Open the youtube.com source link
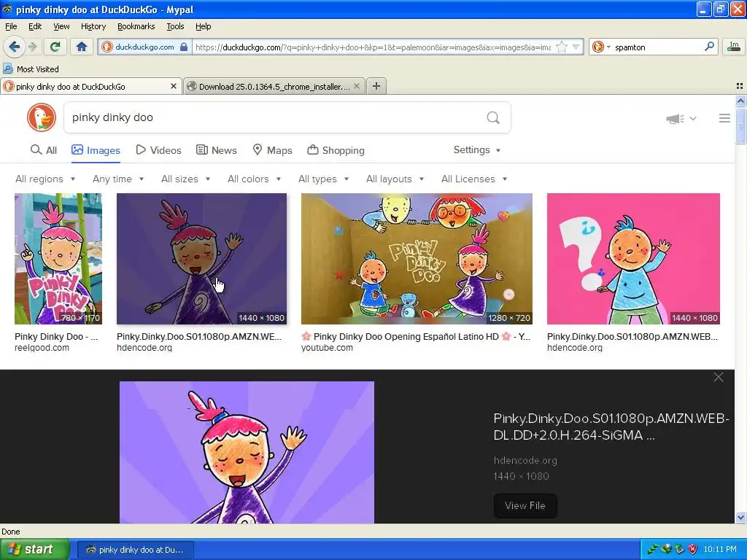Image resolution: width=747 pixels, height=560 pixels. coord(327,348)
